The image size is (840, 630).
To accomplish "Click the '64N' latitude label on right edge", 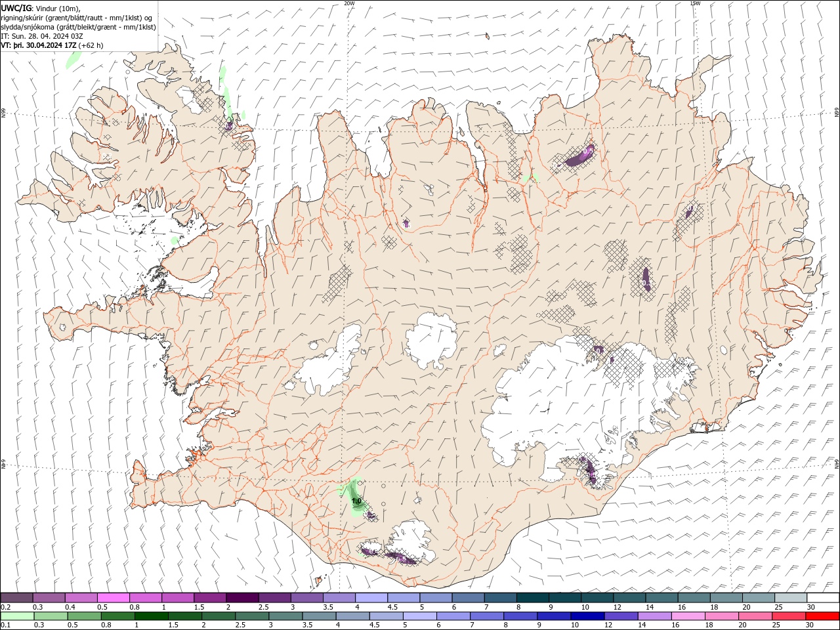I will click(x=837, y=464).
